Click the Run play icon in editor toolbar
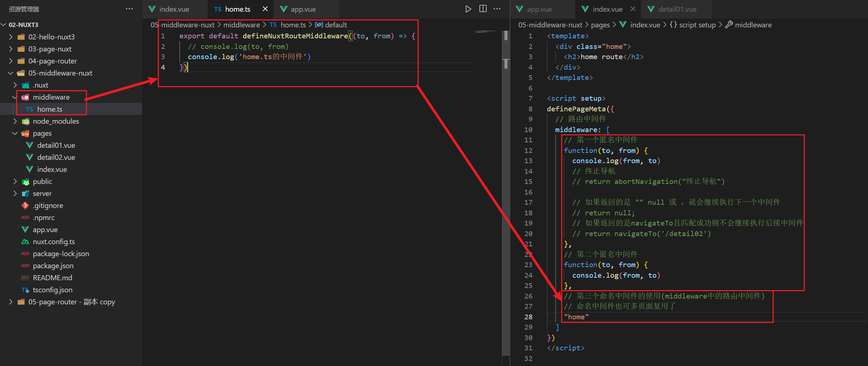 click(468, 9)
